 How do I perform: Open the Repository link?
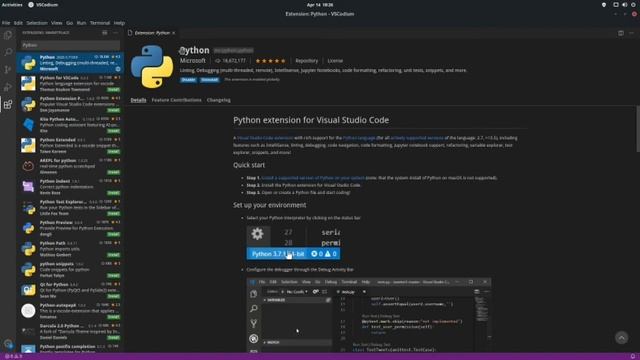307,61
